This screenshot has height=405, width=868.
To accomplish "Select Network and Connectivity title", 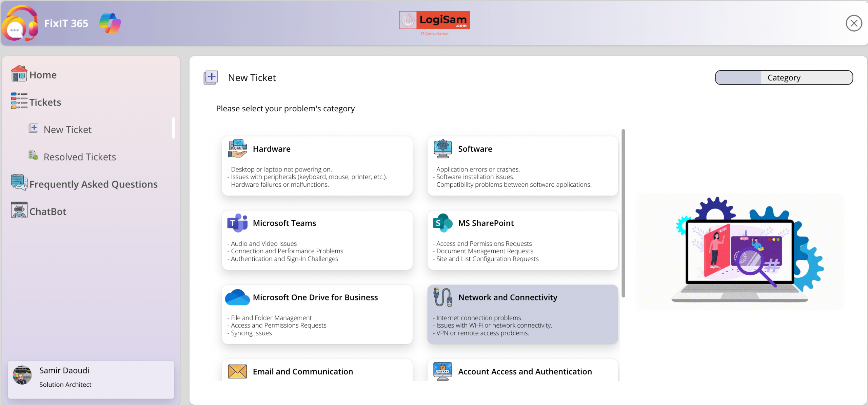I will (508, 297).
